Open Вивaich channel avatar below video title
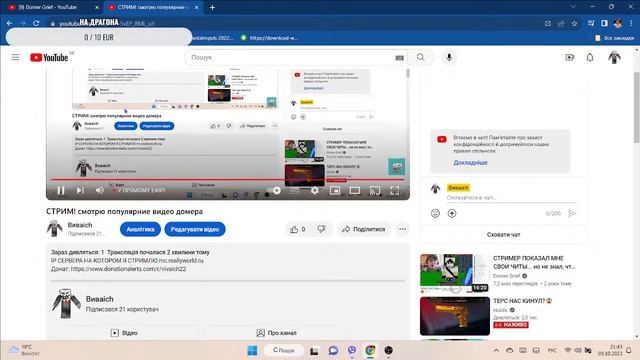Viewport: 640px width, 360px height. (54, 229)
